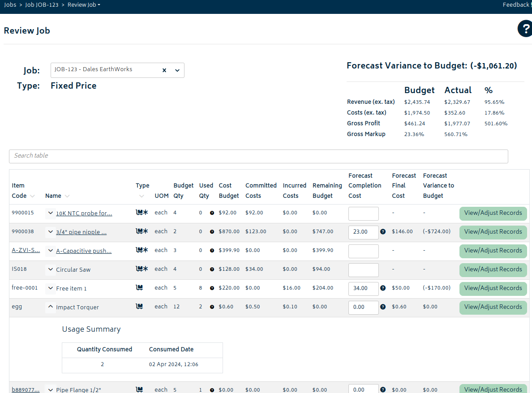Open the help question mark icon
Screen dimensions: 532x393
pyautogui.click(x=525, y=29)
